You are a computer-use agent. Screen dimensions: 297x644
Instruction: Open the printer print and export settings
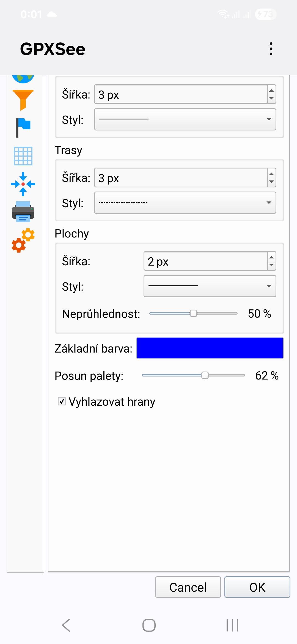click(23, 212)
